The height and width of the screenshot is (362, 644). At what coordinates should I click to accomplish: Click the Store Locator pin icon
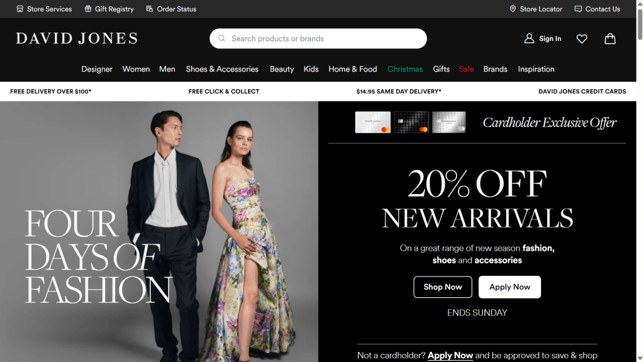[x=513, y=9]
